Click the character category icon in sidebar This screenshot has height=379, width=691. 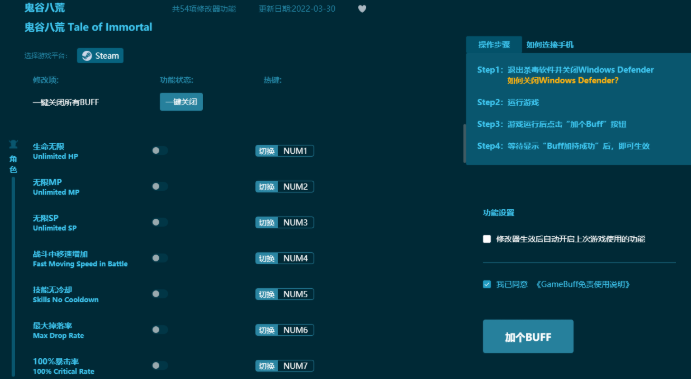point(13,144)
